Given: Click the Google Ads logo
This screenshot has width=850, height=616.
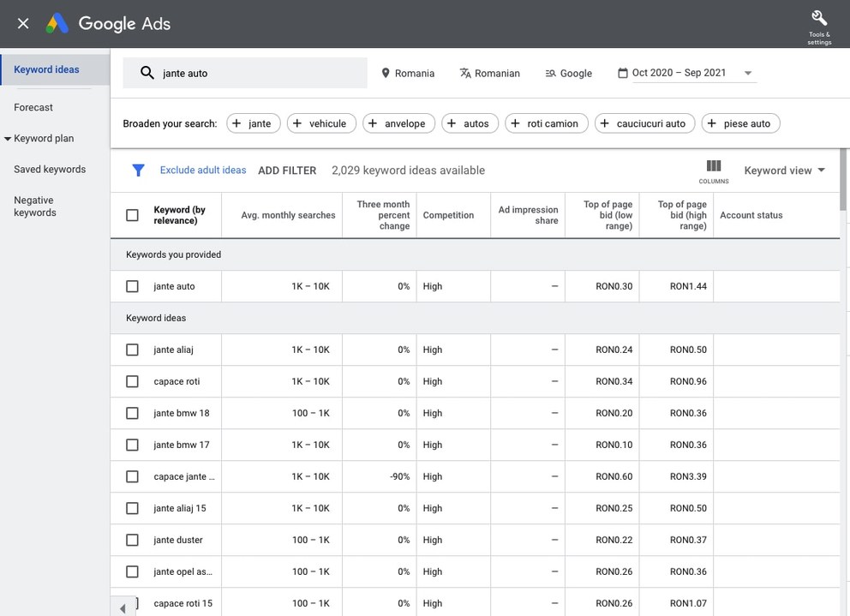Looking at the screenshot, I should (x=57, y=23).
